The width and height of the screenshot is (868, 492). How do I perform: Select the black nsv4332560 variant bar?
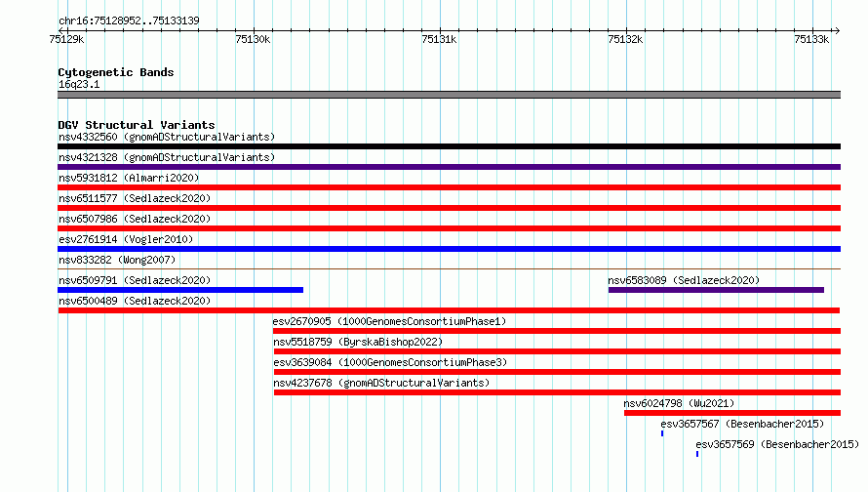tap(449, 146)
